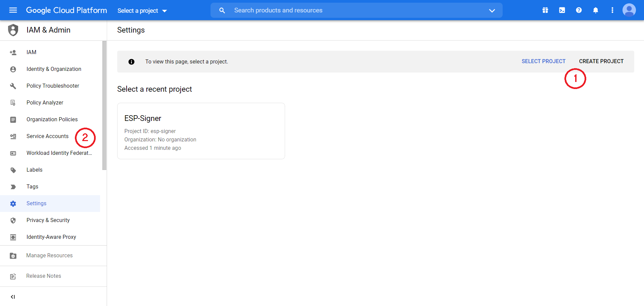Show notifications bell
Screen dimensions: 644x306
[596, 10]
